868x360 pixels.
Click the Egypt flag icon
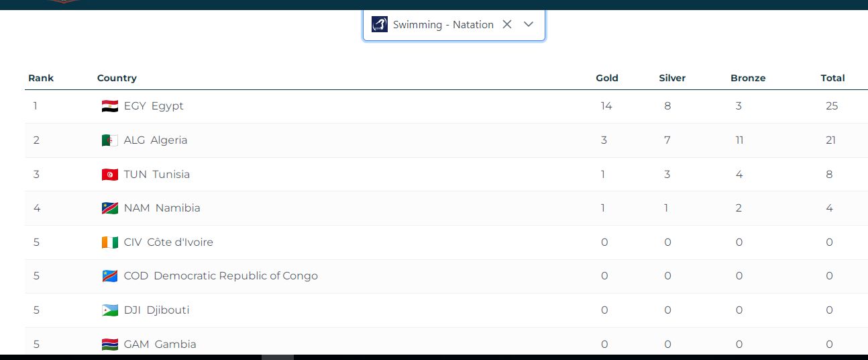coord(110,106)
